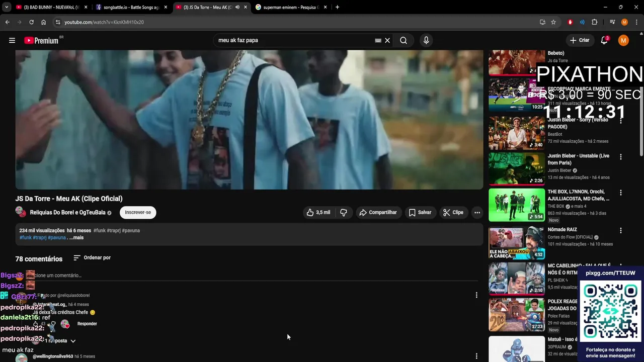Click the video player area
The image size is (644, 362).
[x=249, y=120]
